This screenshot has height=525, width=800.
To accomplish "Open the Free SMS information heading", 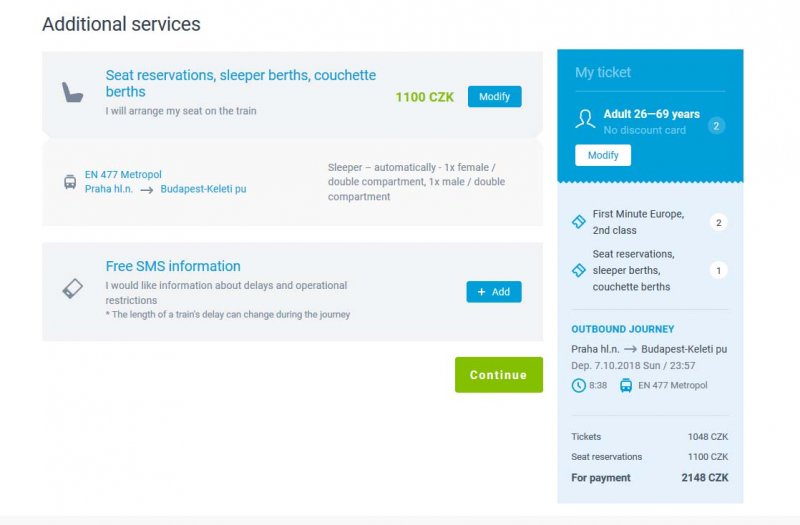I will pyautogui.click(x=173, y=266).
